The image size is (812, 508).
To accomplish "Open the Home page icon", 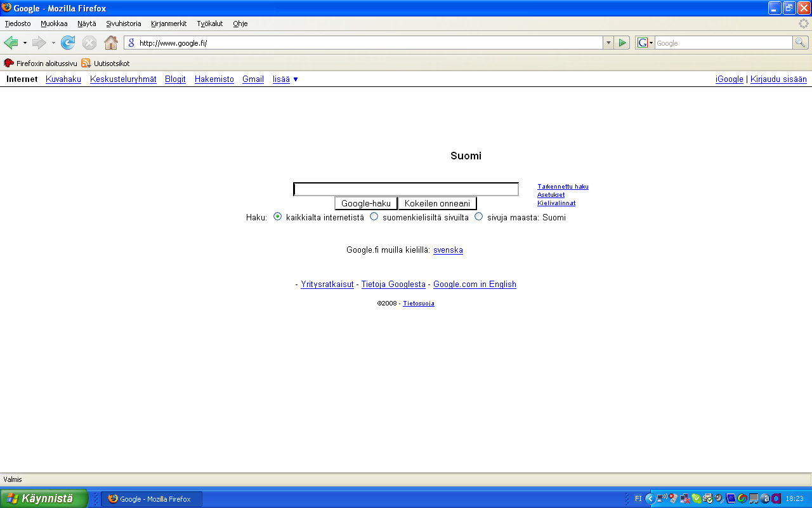I will [x=111, y=43].
